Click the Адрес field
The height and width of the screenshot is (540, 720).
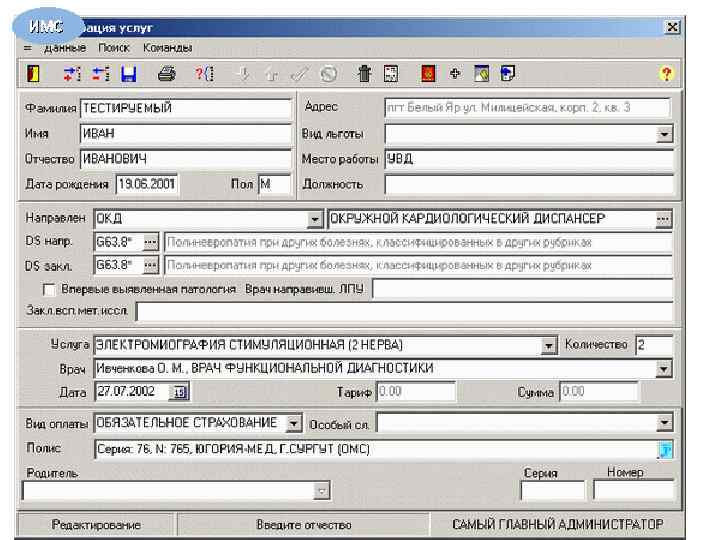527,108
